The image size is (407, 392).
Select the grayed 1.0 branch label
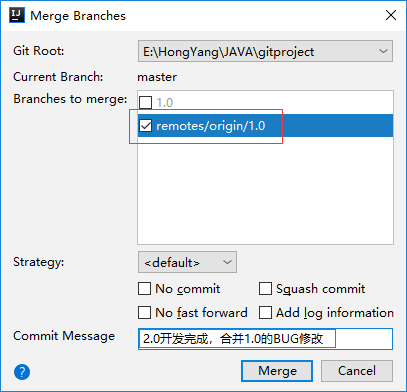pos(165,102)
